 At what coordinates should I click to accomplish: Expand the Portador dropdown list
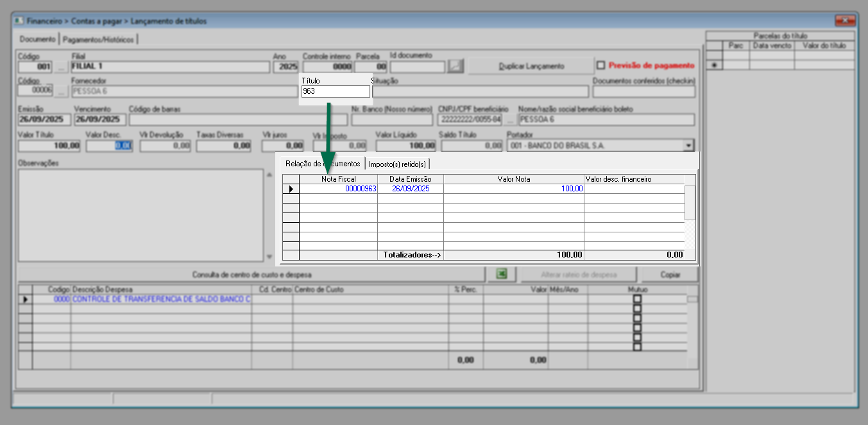[x=688, y=146]
